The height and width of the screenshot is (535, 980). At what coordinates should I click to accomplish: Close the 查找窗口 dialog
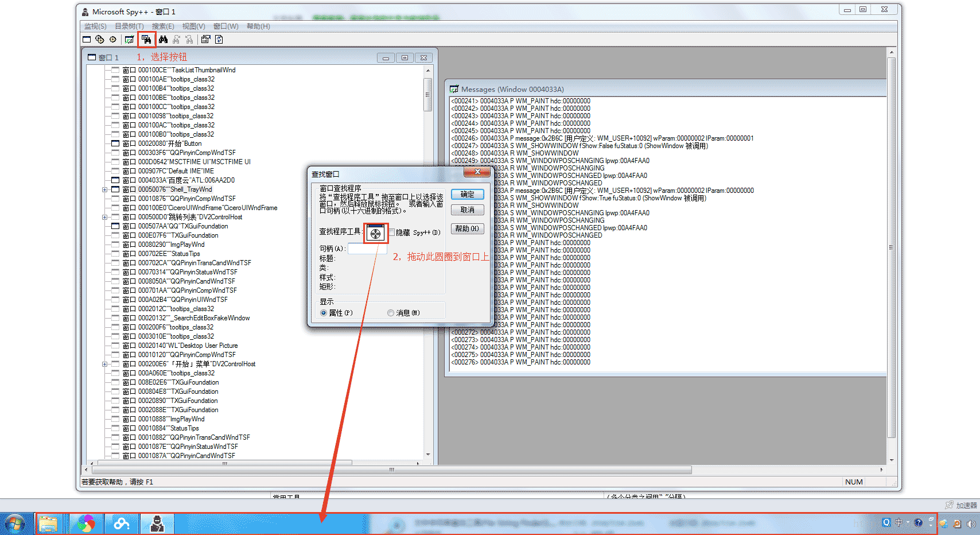(477, 172)
